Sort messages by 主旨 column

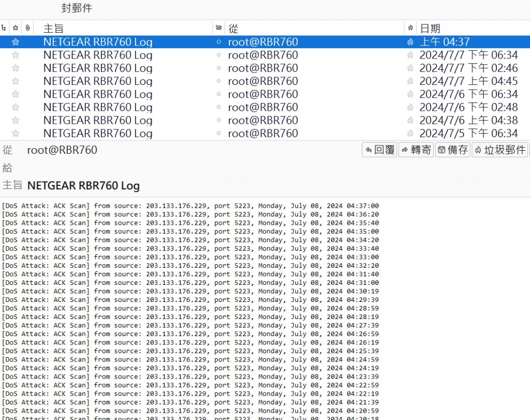pos(53,28)
